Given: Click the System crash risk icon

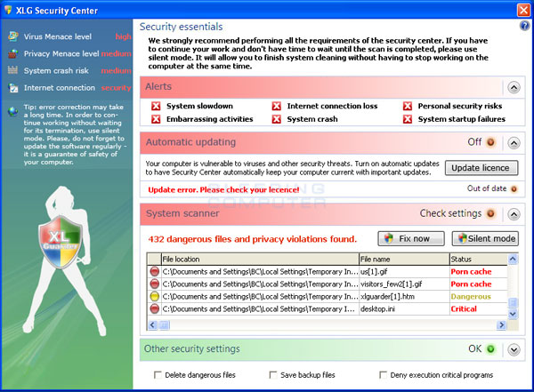Looking at the screenshot, I should click(13, 70).
